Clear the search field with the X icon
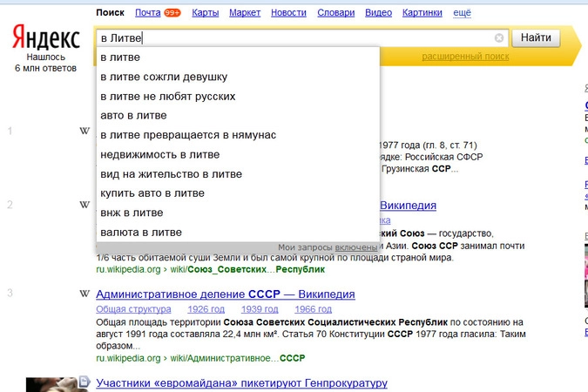This screenshot has height=392, width=588. click(x=499, y=38)
